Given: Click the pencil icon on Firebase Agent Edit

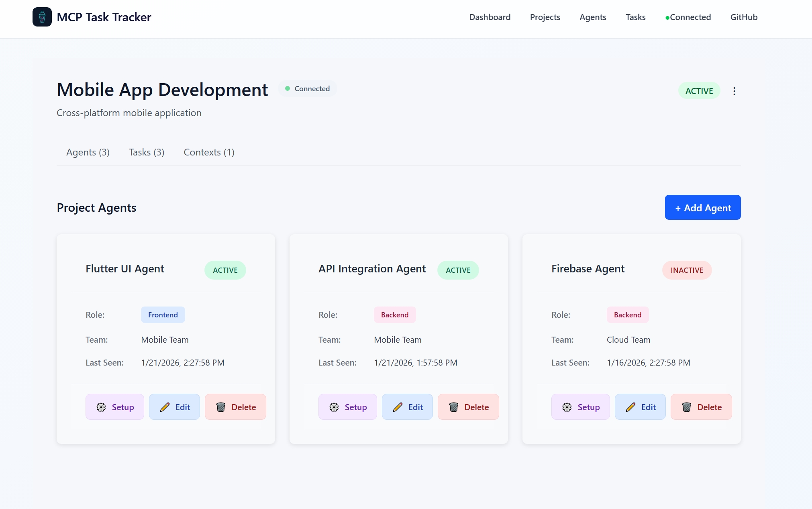Looking at the screenshot, I should [630, 407].
